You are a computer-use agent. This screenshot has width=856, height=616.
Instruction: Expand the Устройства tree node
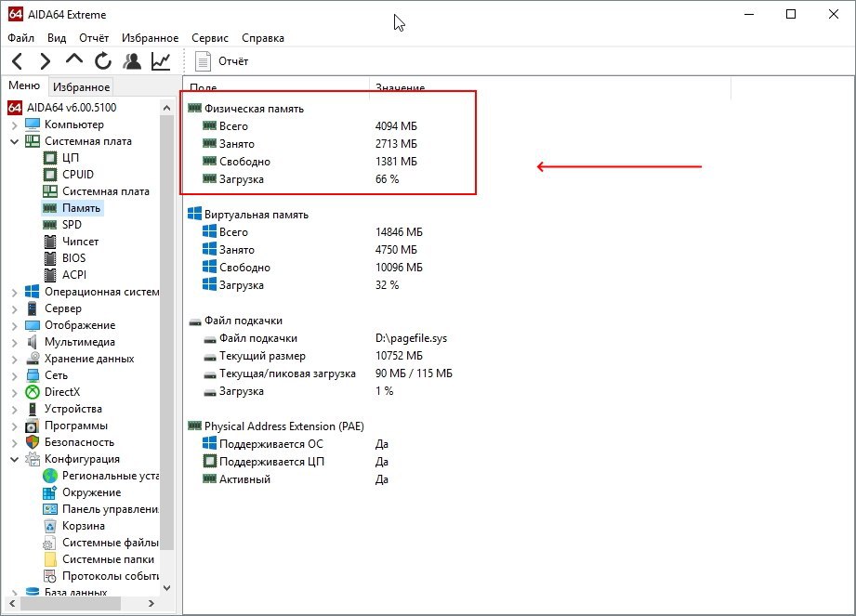pos(14,409)
